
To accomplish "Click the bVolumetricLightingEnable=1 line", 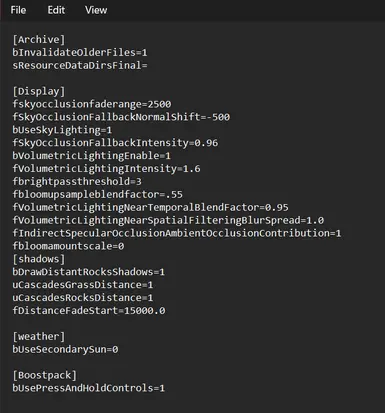I will point(91,156).
